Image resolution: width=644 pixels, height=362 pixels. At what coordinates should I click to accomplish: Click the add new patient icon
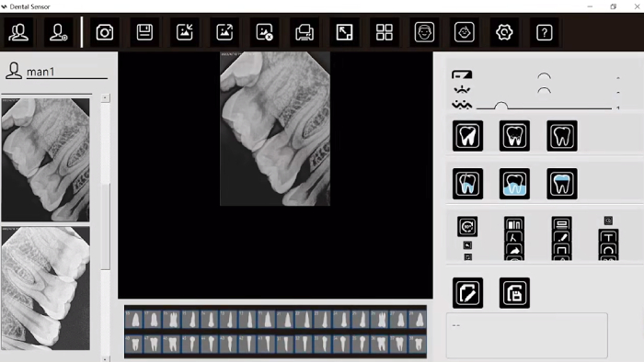tap(58, 32)
